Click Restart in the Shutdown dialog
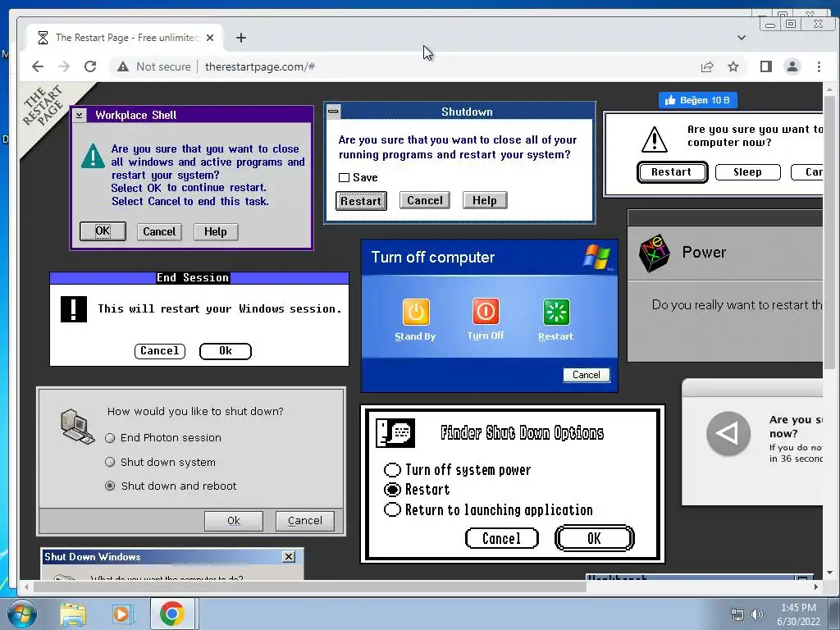Screen dimensions: 840x630 [361, 201]
